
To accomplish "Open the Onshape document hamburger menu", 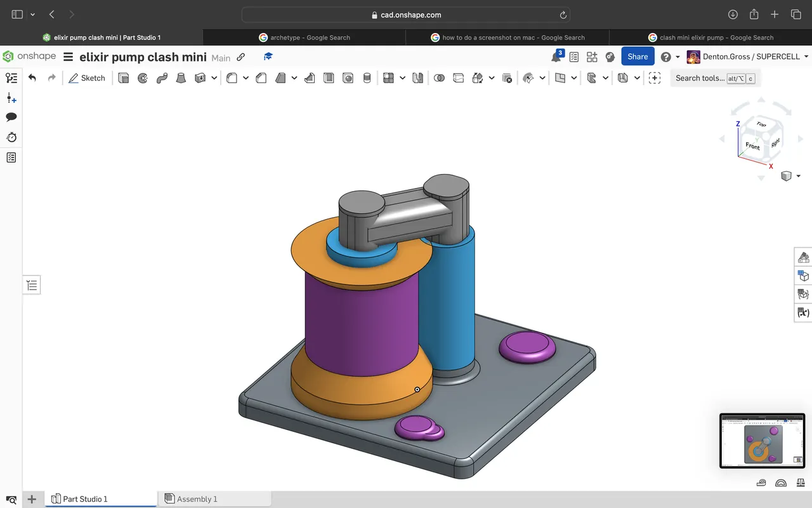I will coord(68,57).
